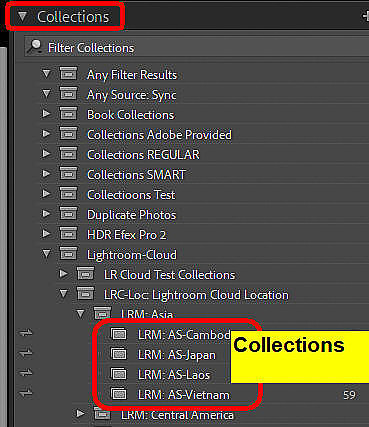Viewport: 369px width, 427px height.
Task: Expand the Collections REGULAR set
Action: (x=47, y=154)
